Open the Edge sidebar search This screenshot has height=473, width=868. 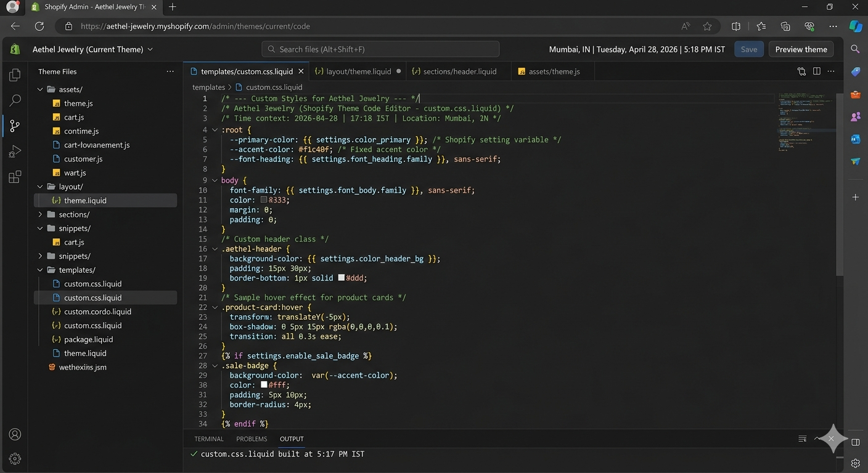coord(856,49)
